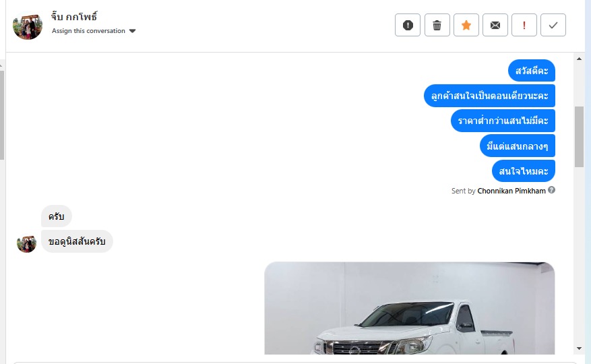Mark conversation unread with envelope icon
Image resolution: width=591 pixels, height=364 pixels.
[x=495, y=25]
